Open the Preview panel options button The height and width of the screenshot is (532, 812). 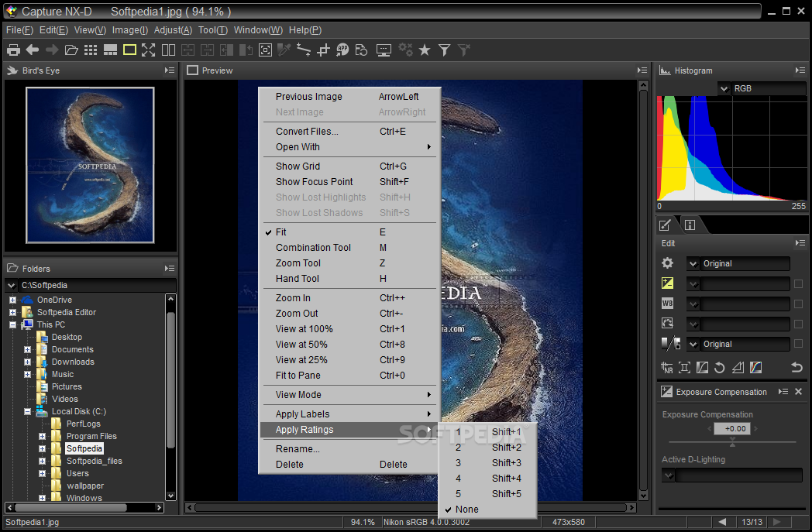pos(642,70)
